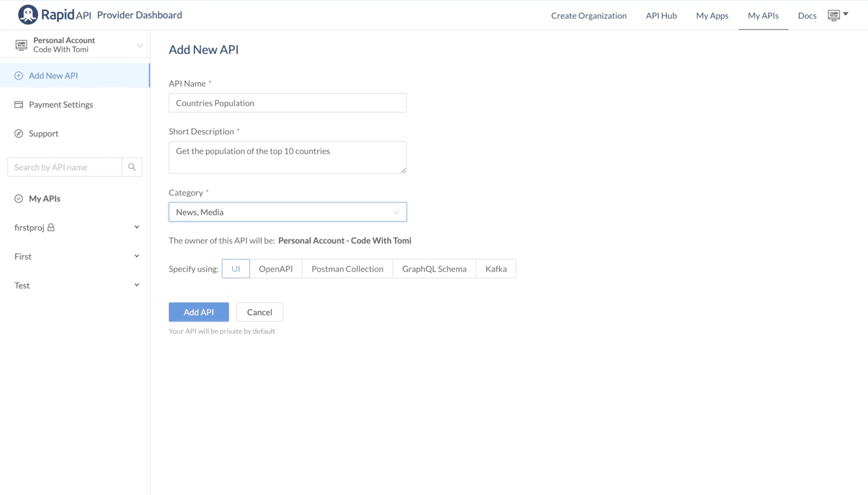
Task: Select Kafka as the specification method
Action: tap(496, 269)
